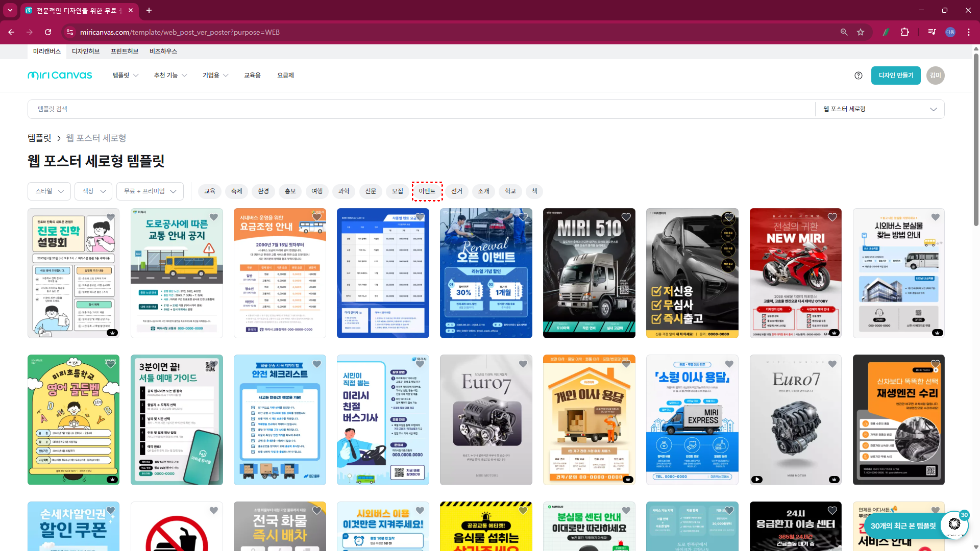Click the MiriCanvas logo
This screenshot has height=551, width=980.
coord(60,76)
